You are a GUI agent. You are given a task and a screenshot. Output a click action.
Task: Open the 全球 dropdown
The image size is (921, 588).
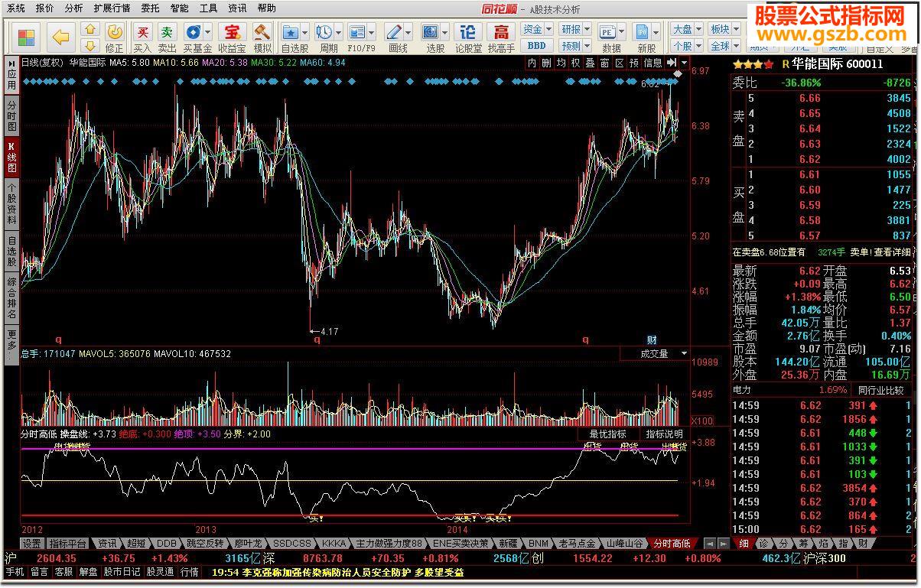pyautogui.click(x=724, y=46)
